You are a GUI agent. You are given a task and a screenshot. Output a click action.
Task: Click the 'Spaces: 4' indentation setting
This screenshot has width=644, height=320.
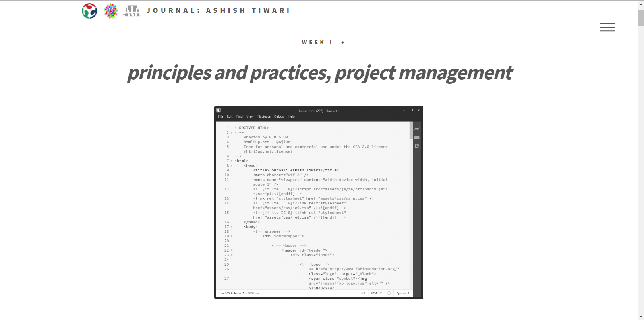tap(403, 293)
